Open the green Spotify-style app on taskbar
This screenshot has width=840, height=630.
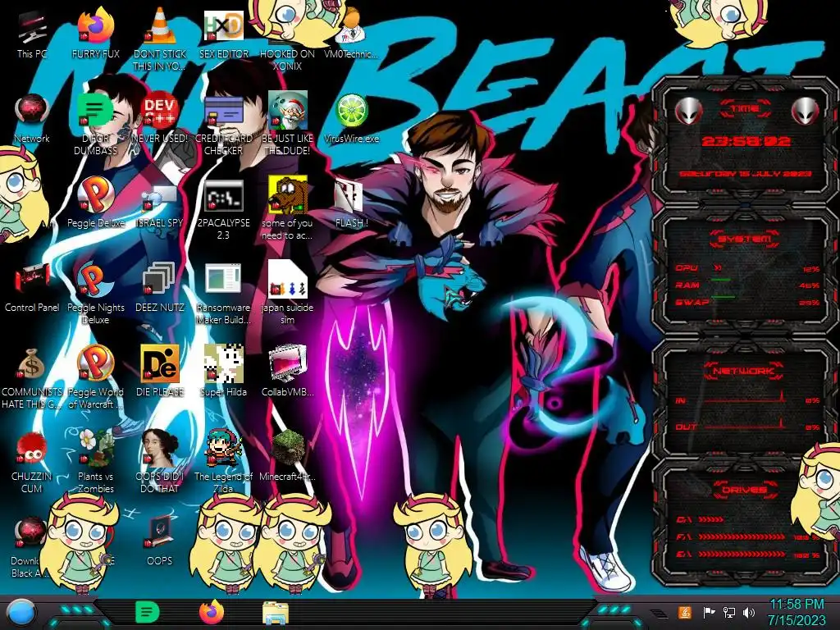click(x=148, y=612)
